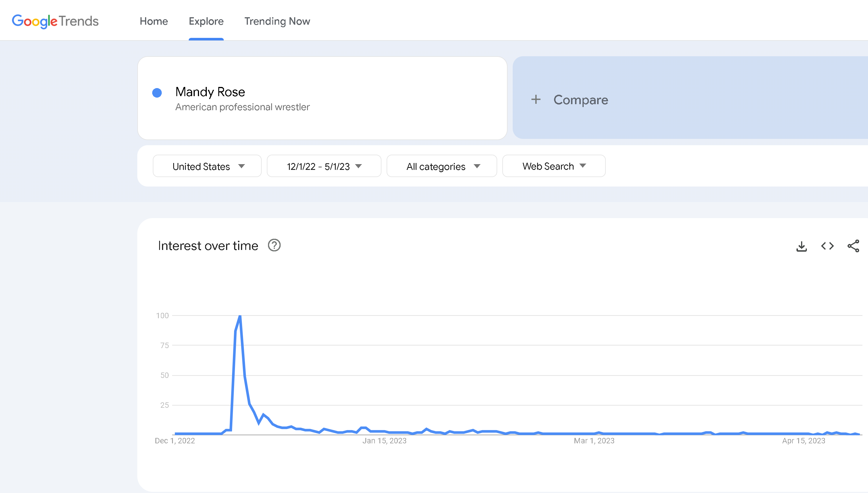Click the Jan 15, 2023 axis label
Screen dimensions: 868x493
click(x=384, y=441)
